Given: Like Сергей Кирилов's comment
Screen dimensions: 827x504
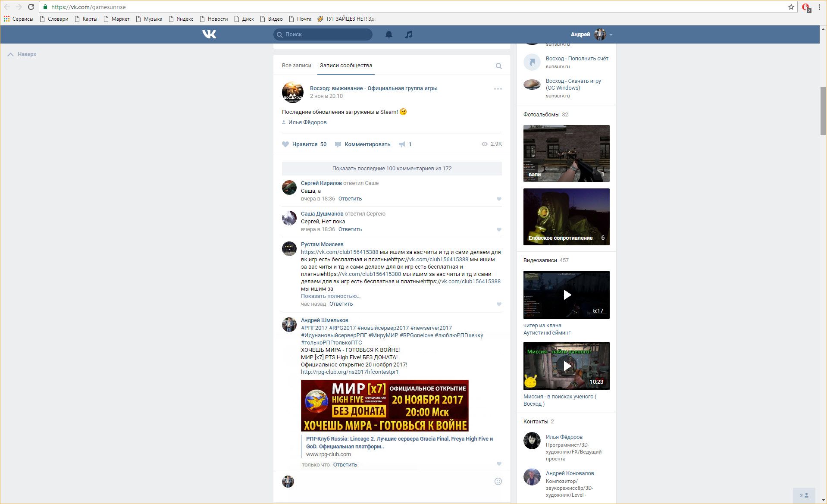Looking at the screenshot, I should [499, 199].
